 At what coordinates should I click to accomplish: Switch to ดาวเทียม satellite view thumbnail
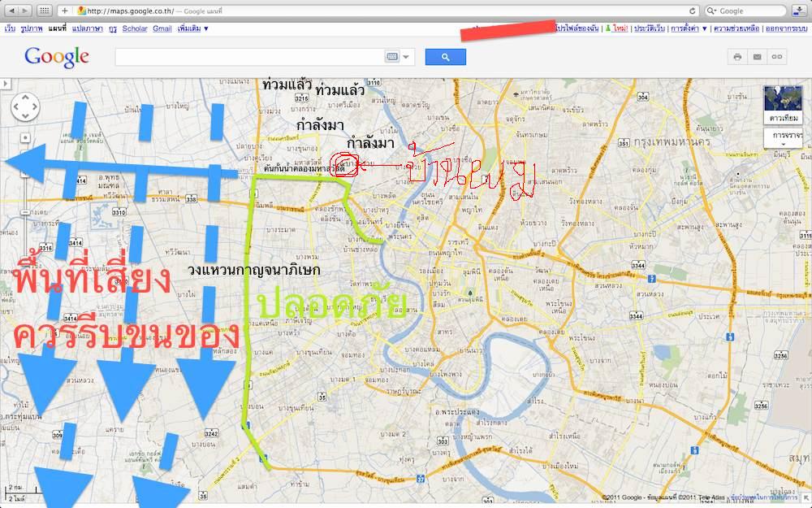click(783, 105)
